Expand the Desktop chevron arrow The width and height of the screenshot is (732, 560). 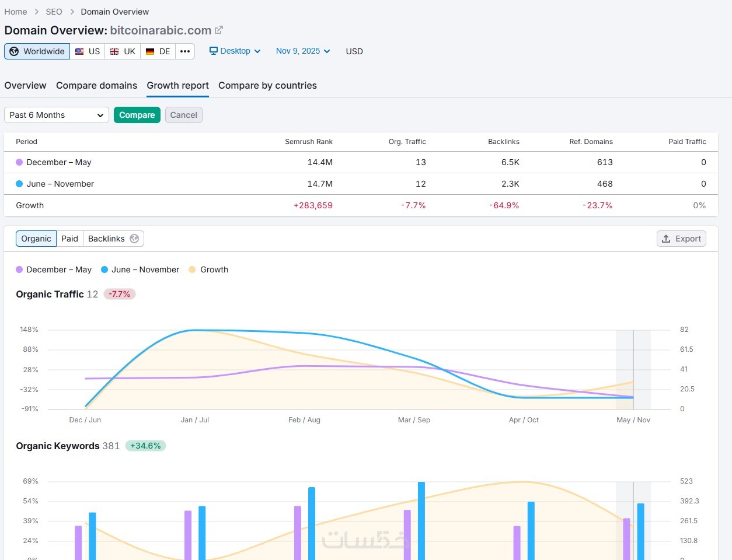click(257, 51)
